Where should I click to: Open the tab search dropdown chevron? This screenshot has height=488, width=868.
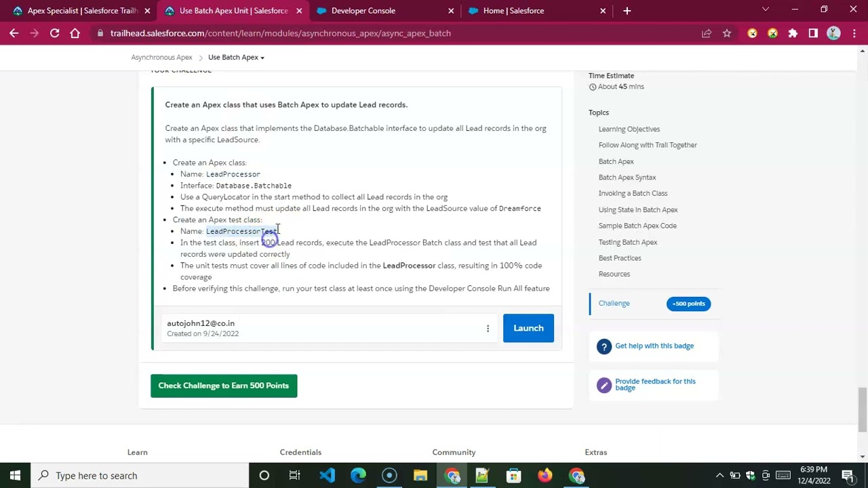pos(766,9)
